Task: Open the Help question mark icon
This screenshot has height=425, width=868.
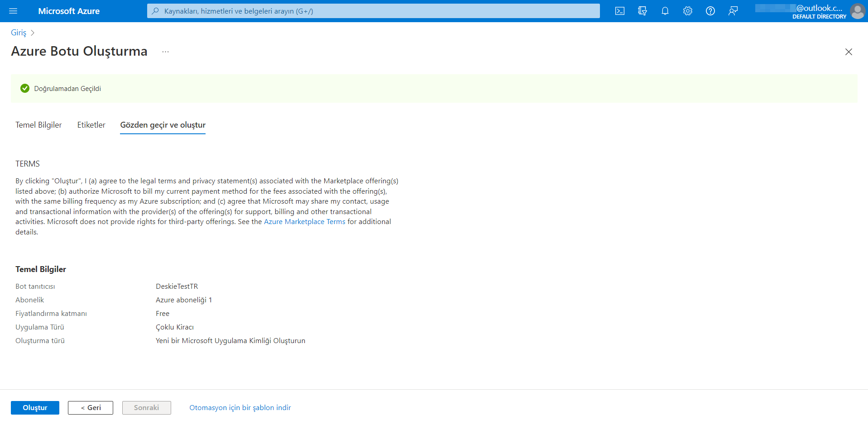Action: pos(710,11)
